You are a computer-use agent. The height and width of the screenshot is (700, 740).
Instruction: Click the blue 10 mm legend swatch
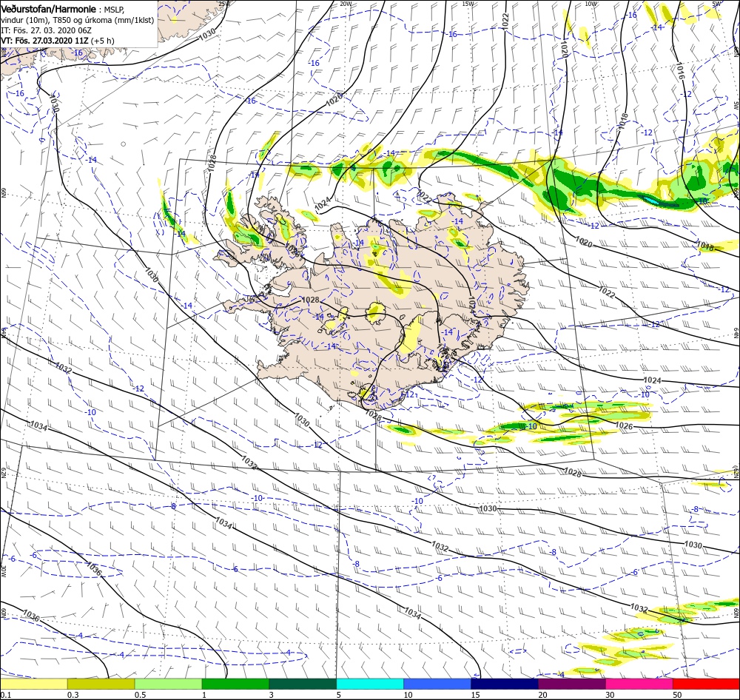point(437,684)
